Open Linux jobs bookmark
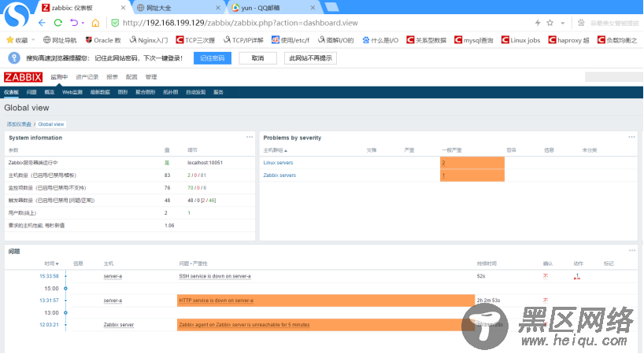644x354 pixels. click(520, 40)
